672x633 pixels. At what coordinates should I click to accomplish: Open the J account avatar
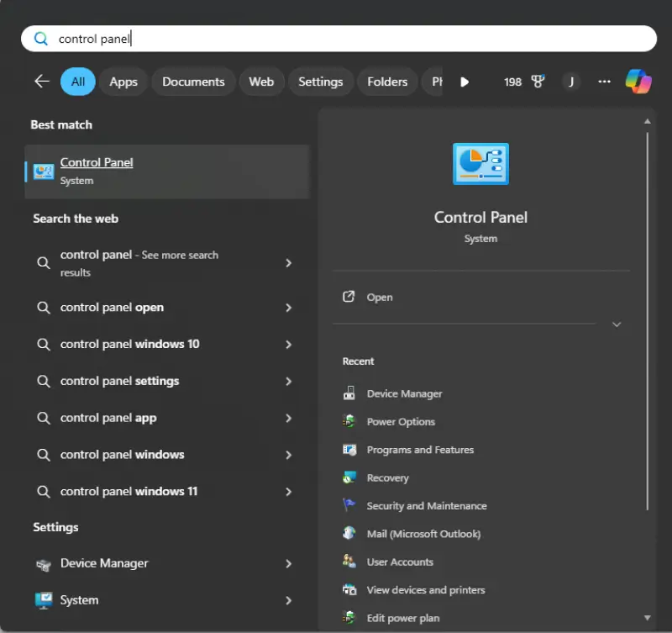tap(571, 82)
